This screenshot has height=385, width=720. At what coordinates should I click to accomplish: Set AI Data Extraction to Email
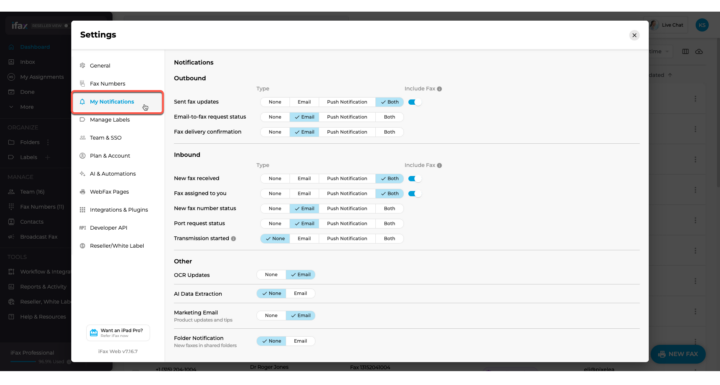[300, 293]
